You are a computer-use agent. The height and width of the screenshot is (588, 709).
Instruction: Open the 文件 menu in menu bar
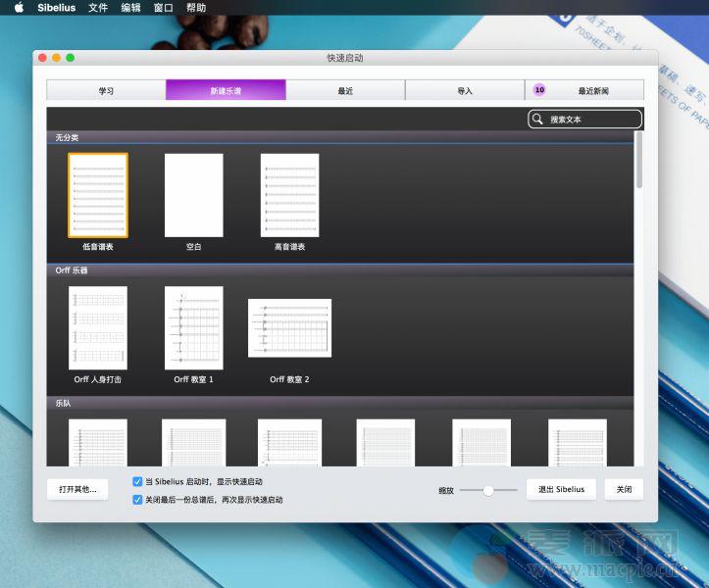(x=98, y=8)
